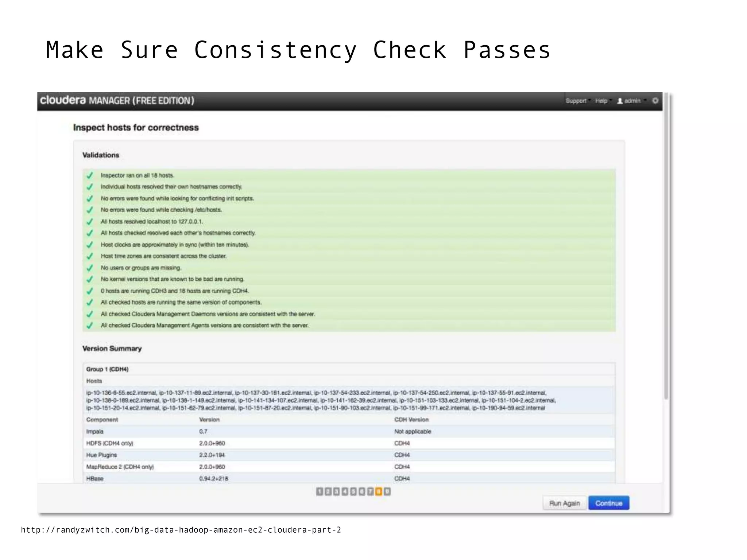Click slide title 'Make Sure Consistency Check Passes'
Viewport: 747px width, 560px height.
[298, 50]
